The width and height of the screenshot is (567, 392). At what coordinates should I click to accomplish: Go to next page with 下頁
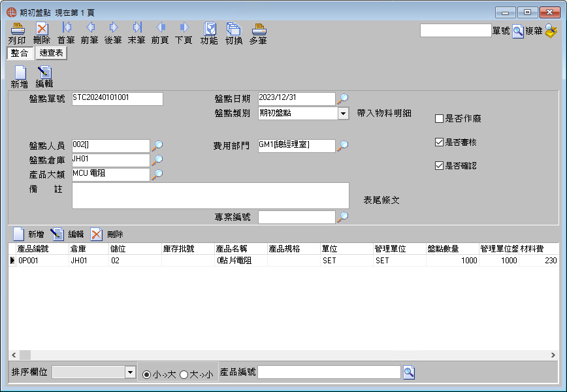(x=184, y=28)
